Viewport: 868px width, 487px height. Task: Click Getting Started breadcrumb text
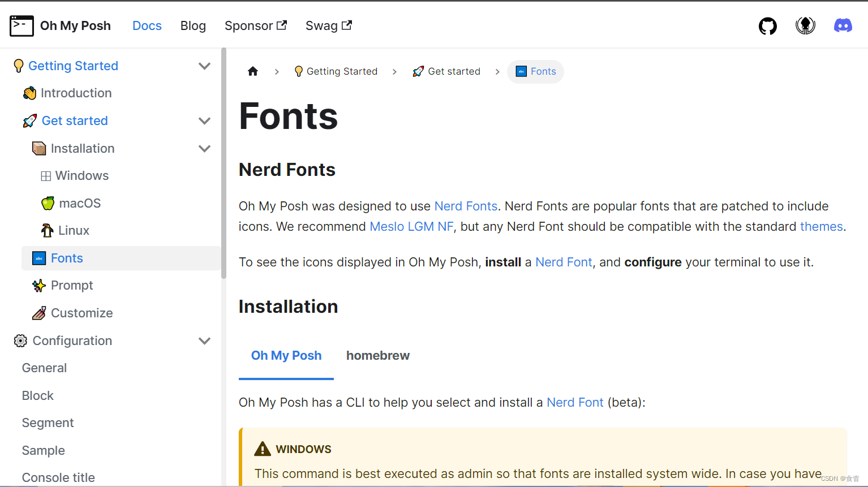(342, 71)
